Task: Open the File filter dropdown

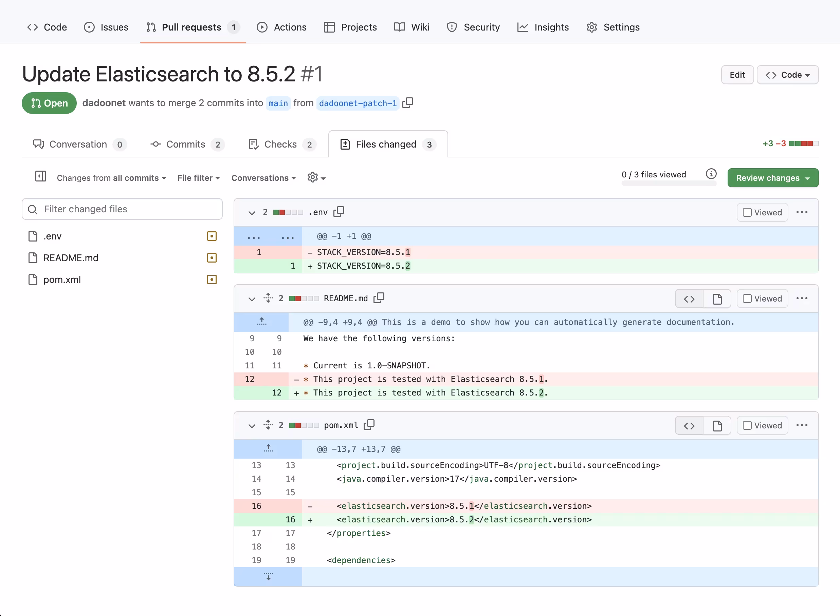Action: click(199, 178)
